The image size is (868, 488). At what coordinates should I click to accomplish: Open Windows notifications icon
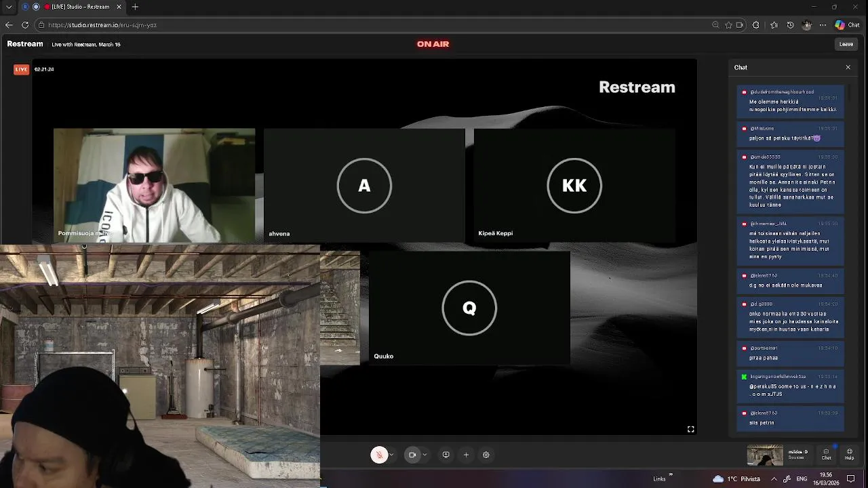point(851,479)
